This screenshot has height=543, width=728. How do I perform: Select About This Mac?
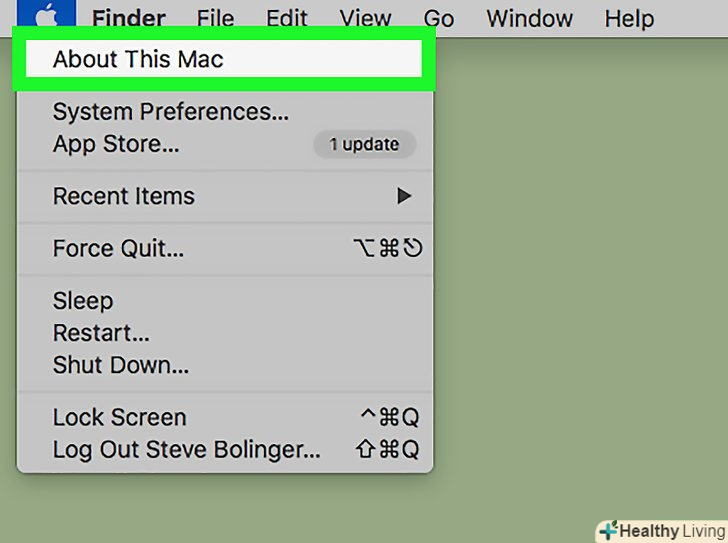pyautogui.click(x=138, y=59)
